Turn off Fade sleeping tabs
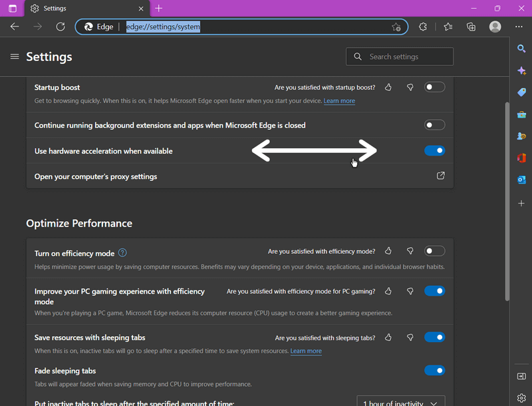The height and width of the screenshot is (406, 532). (x=435, y=370)
